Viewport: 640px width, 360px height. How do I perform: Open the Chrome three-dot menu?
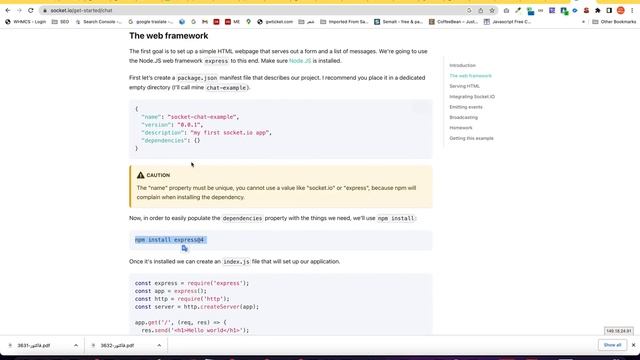[x=632, y=10]
